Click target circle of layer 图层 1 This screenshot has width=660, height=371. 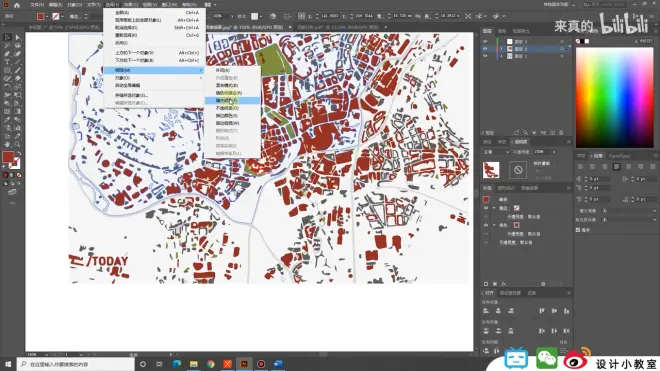[x=562, y=56]
